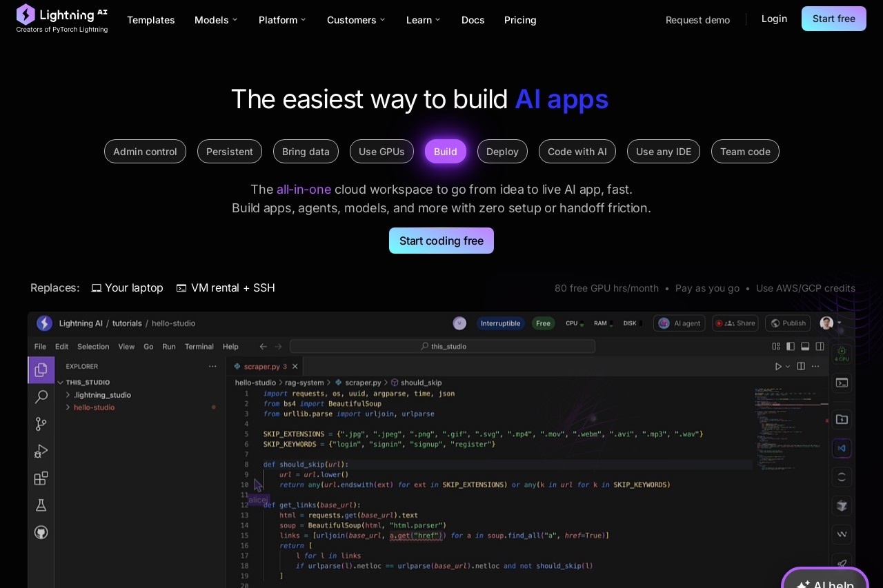Select the VS Code icon in right sidebar

click(x=842, y=448)
